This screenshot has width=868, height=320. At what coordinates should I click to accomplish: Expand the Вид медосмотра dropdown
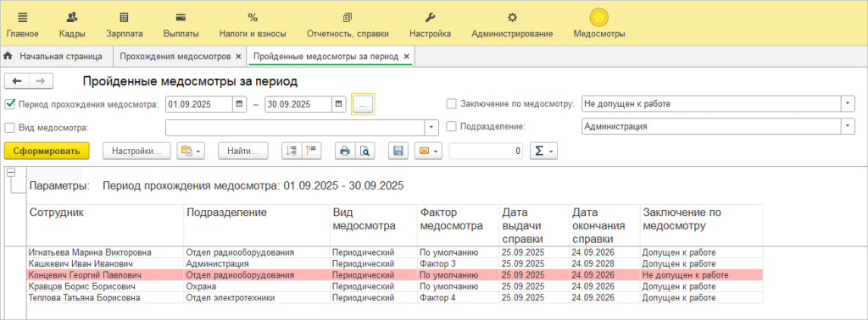click(431, 127)
